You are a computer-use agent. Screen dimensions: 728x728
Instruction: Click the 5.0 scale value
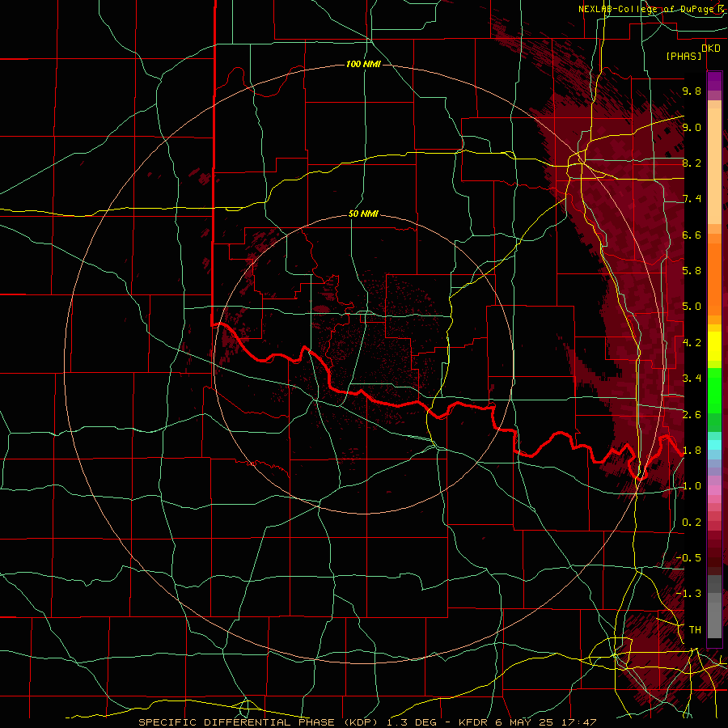(x=692, y=307)
